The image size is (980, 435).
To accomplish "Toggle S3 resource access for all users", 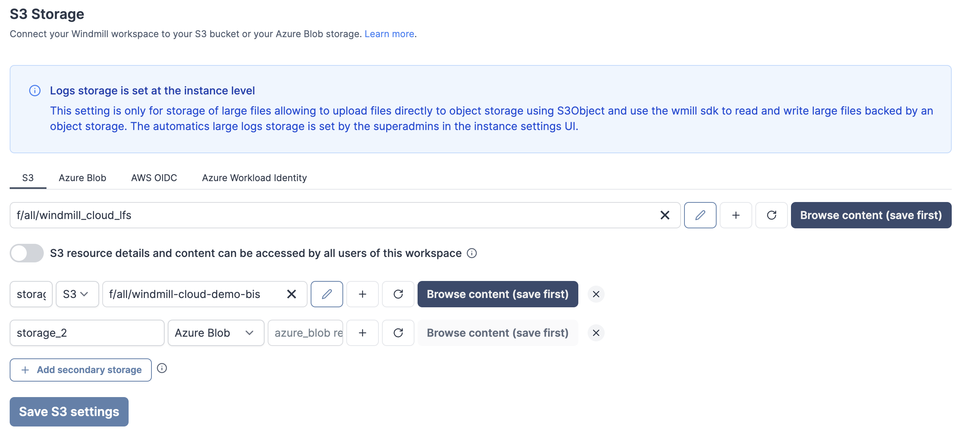I will [x=27, y=253].
